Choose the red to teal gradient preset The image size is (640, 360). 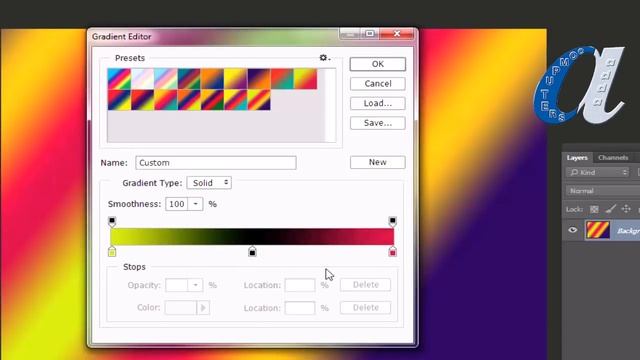pos(282,79)
